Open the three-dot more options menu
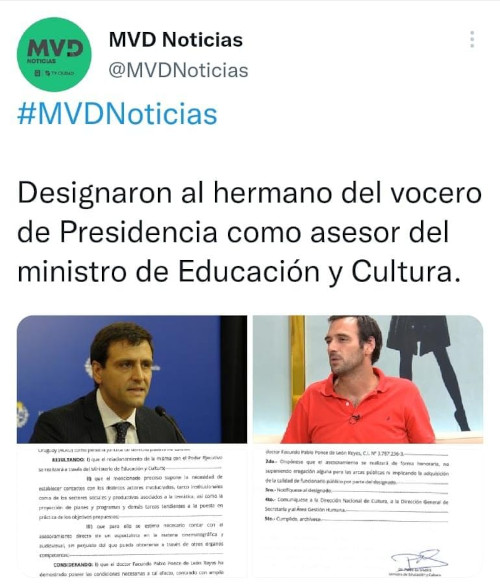Viewport: 500px width, 586px height. click(x=472, y=39)
